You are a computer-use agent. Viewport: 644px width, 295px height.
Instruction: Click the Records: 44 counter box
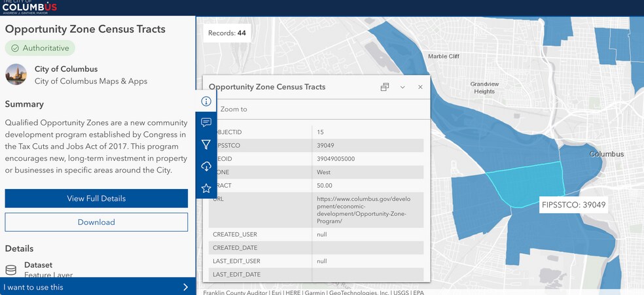pos(227,33)
